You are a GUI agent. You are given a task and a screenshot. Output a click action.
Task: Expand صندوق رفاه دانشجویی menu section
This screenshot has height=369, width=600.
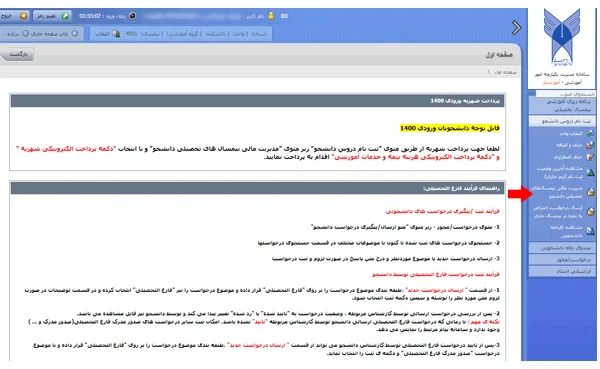pyautogui.click(x=562, y=248)
